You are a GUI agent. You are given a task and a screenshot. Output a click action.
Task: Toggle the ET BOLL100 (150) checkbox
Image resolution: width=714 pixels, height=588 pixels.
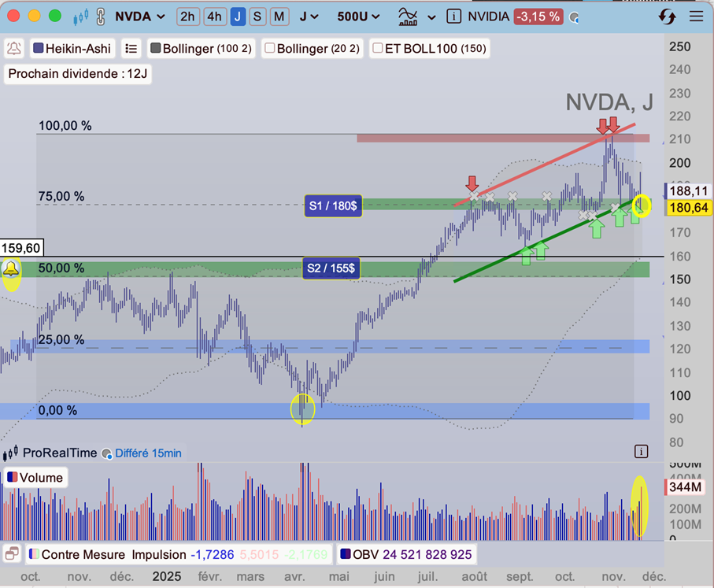click(378, 48)
